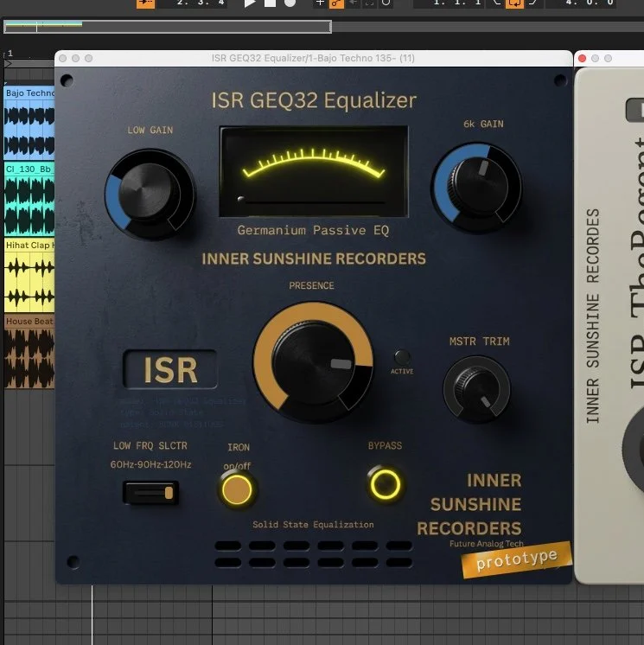Toggle the orange Automation Arm button
The width and height of the screenshot is (644, 645).
[x=336, y=3]
